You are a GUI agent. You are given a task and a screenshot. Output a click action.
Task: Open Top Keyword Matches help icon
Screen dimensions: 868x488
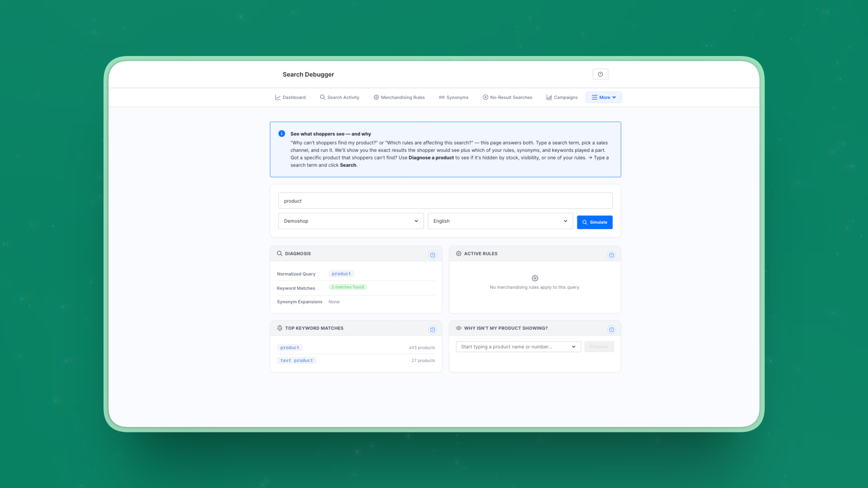(433, 330)
